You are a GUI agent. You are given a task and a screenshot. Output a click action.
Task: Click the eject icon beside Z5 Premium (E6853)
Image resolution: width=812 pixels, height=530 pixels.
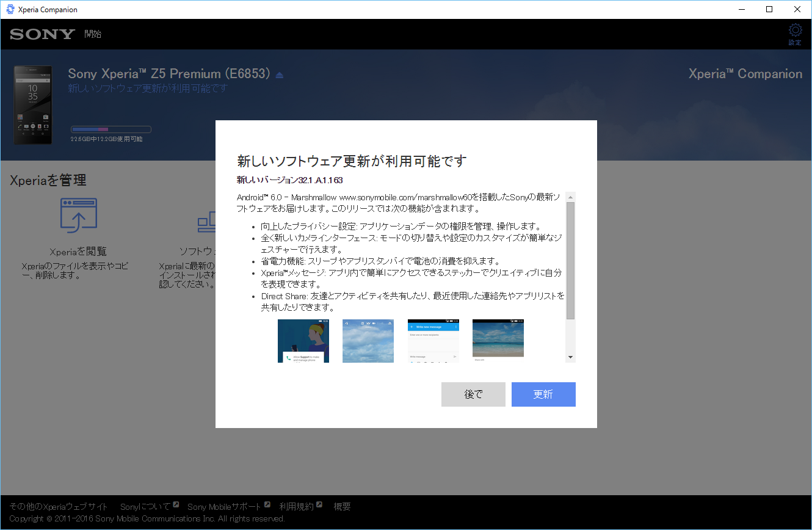[279, 75]
